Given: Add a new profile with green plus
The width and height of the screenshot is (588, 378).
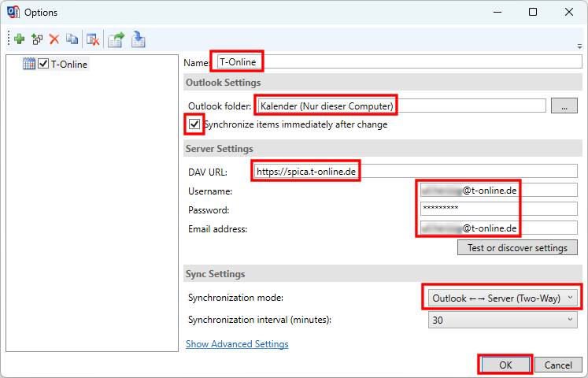Looking at the screenshot, I should click(x=19, y=39).
